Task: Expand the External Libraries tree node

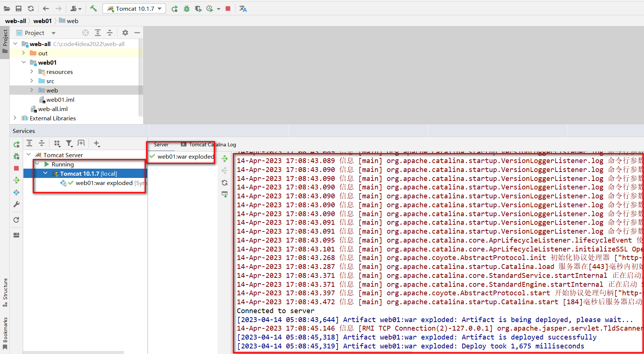Action: (x=15, y=118)
